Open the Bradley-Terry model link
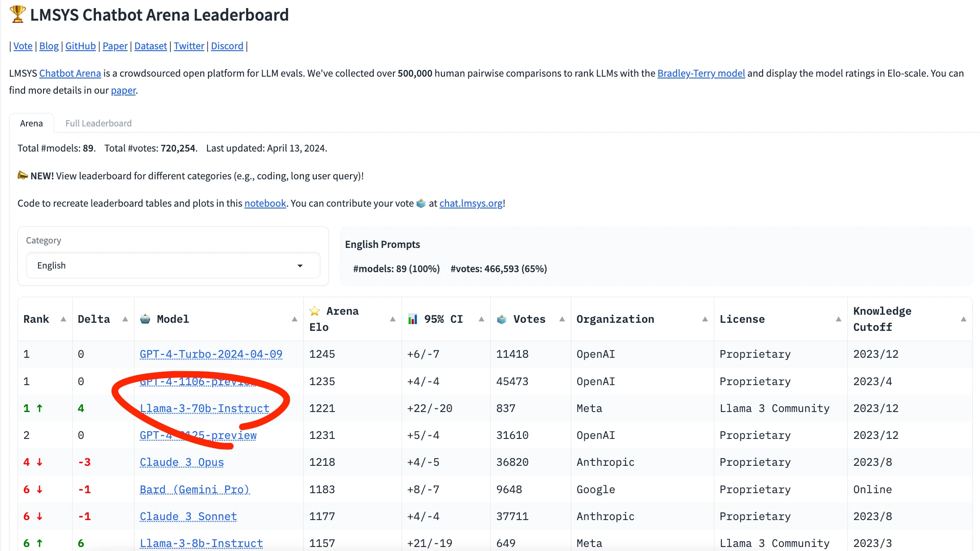This screenshot has width=980, height=551. 701,73
